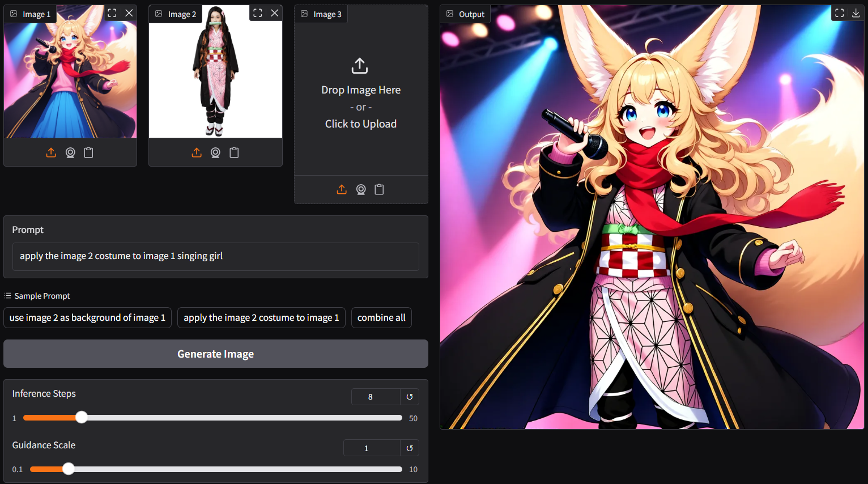Expand Image 1 to fullscreen
Viewport: 868px width, 484px height.
[112, 13]
